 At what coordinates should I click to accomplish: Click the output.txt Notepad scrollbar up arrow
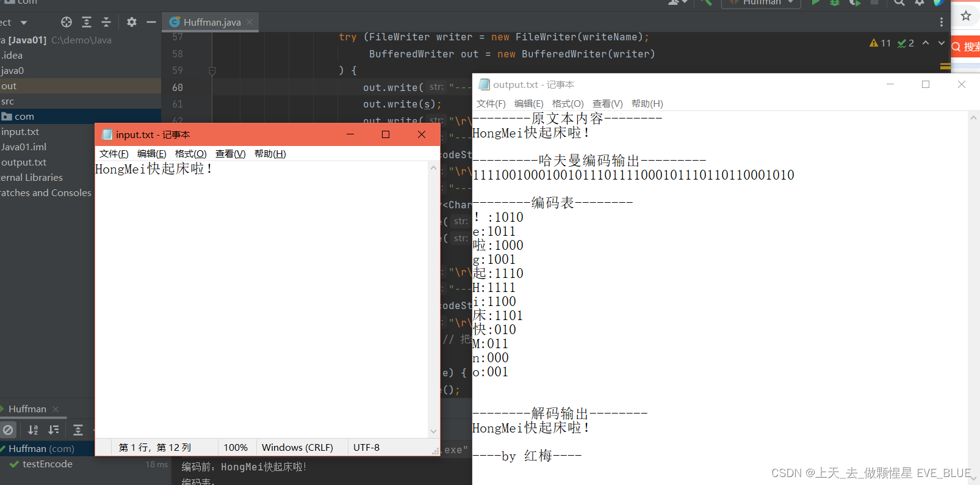tap(974, 117)
